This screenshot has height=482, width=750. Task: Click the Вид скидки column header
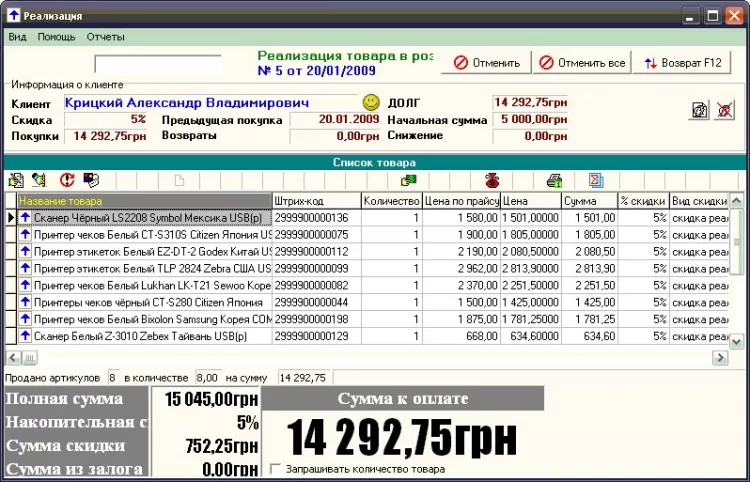point(699,201)
